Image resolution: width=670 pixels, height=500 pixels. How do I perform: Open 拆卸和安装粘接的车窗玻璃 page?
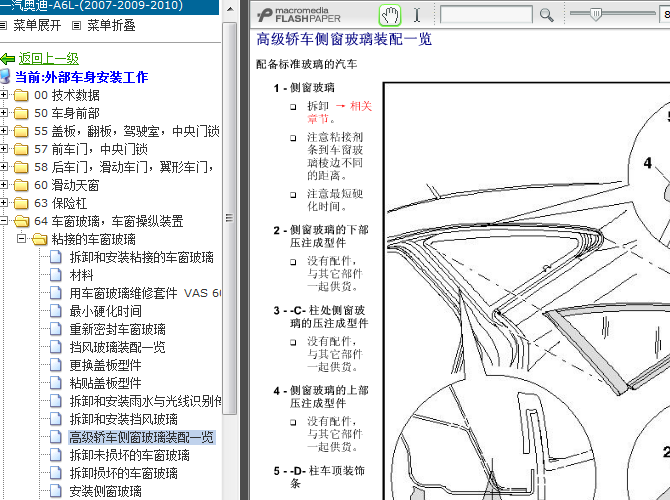click(141, 257)
